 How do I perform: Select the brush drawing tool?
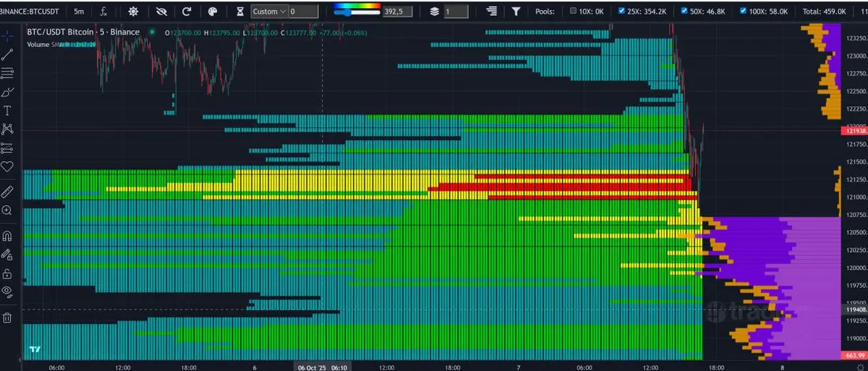(7, 92)
